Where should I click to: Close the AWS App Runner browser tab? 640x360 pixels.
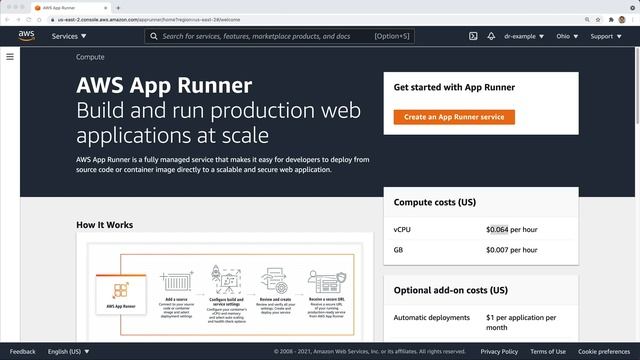pyautogui.click(x=105, y=8)
